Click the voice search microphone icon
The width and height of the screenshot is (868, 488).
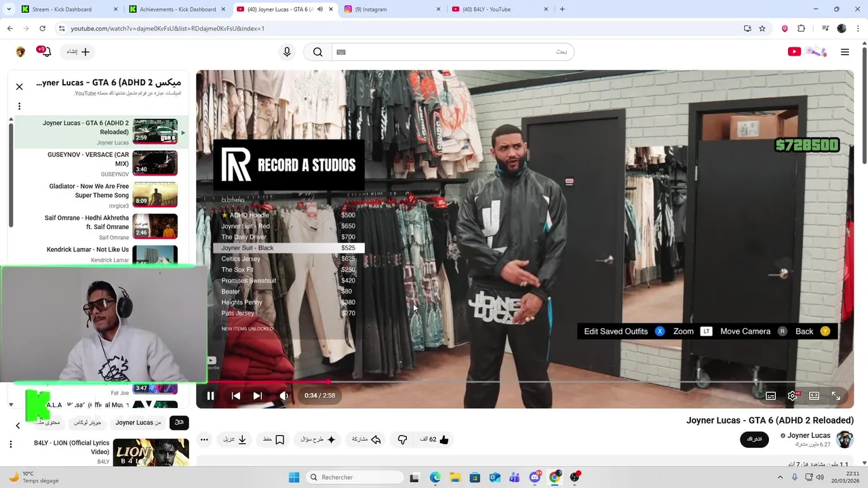(287, 52)
